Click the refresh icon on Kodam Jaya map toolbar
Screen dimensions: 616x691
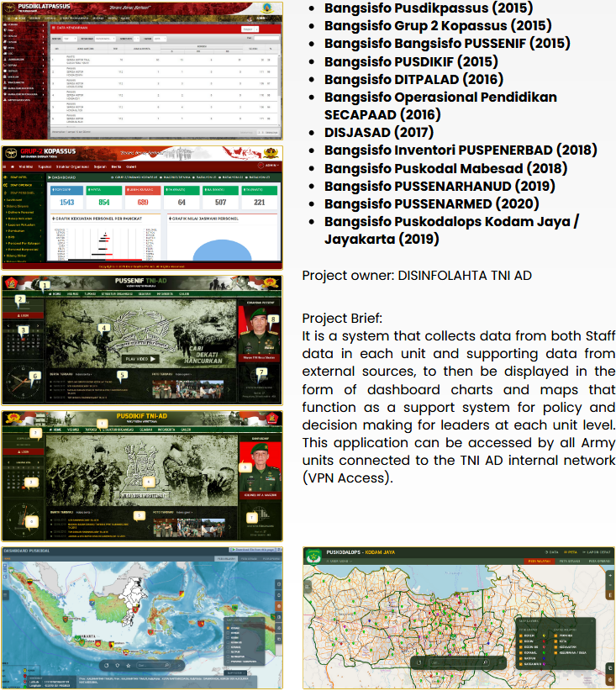pos(419,662)
